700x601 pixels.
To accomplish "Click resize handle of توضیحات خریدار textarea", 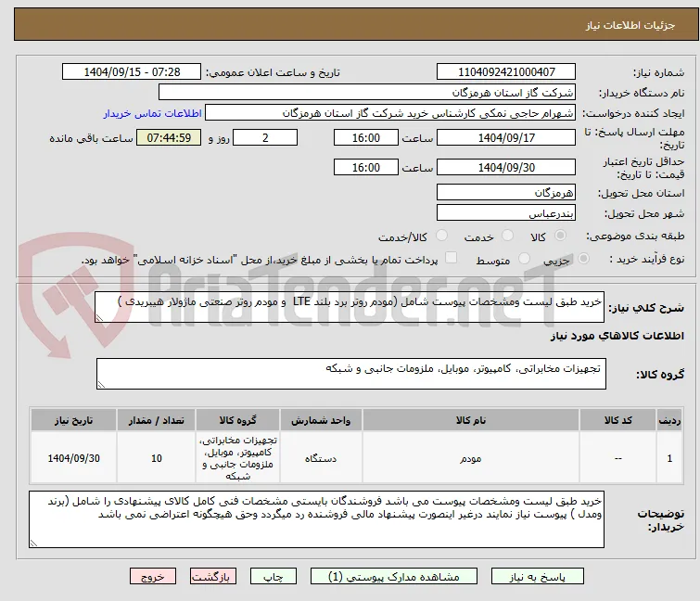I will point(34,543).
